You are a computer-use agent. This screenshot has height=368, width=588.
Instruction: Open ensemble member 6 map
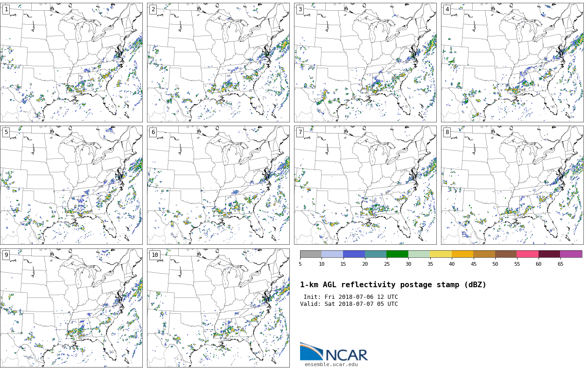point(218,185)
